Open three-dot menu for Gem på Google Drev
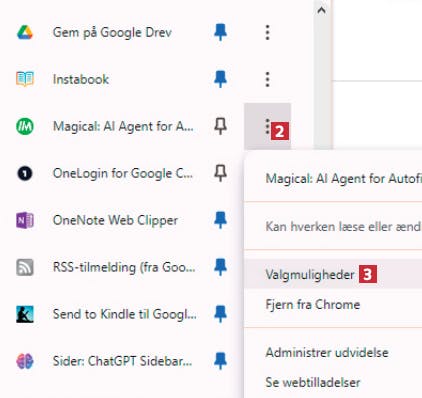This screenshot has width=422, height=398. coord(267,32)
